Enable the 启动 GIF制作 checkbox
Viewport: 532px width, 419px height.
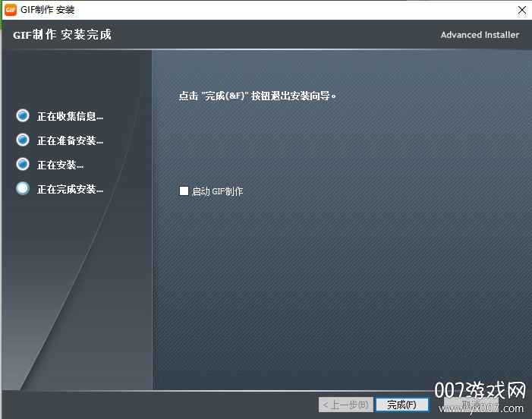184,191
